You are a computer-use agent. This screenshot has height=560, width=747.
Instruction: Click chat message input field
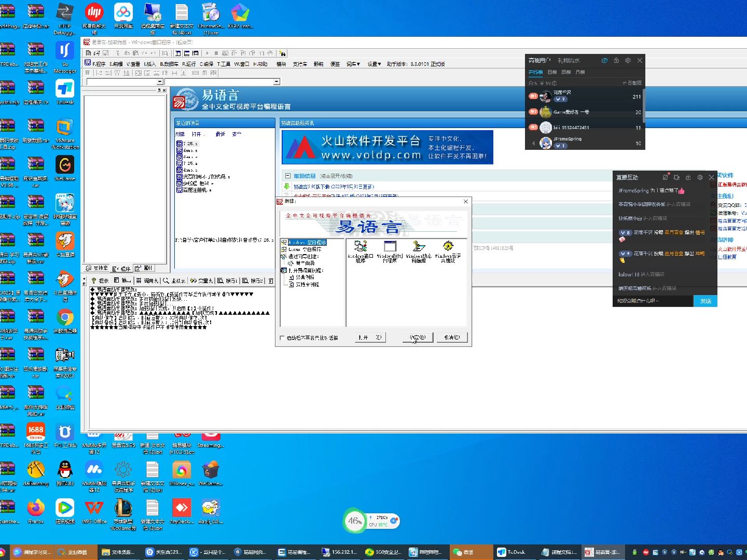653,301
